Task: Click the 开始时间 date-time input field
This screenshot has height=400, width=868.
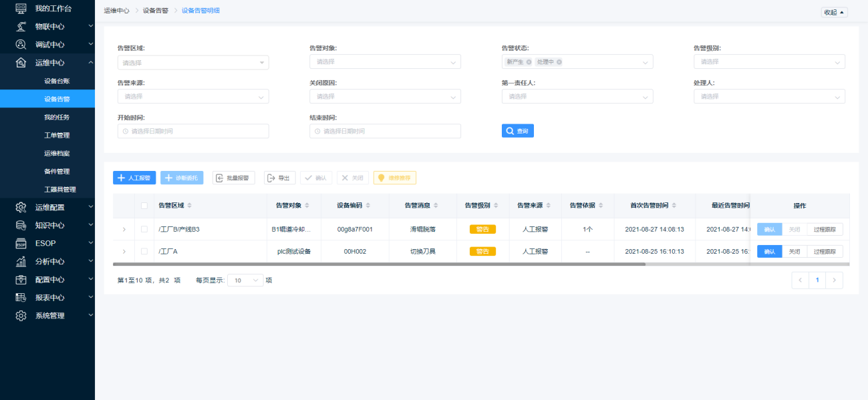Action: click(x=193, y=131)
